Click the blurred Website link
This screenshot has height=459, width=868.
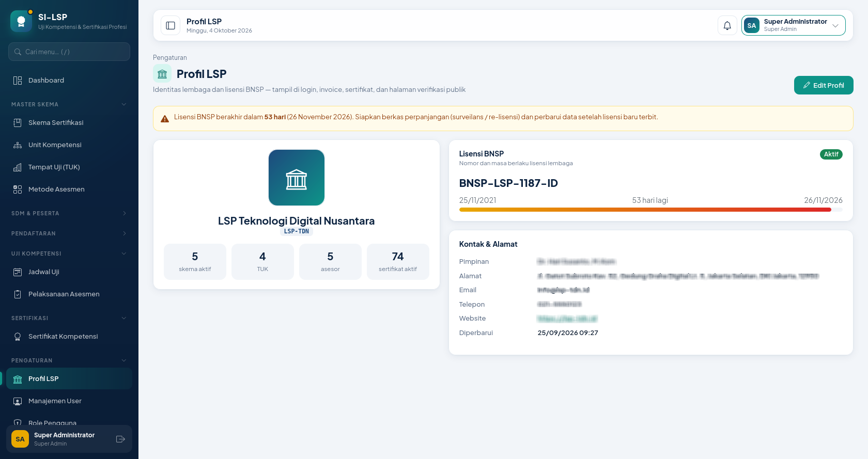567,319
